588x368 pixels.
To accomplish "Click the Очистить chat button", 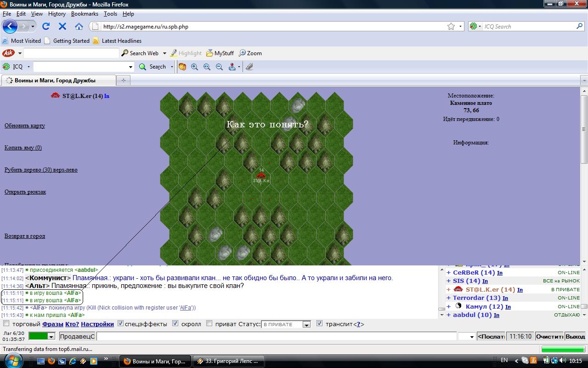I will click(549, 337).
